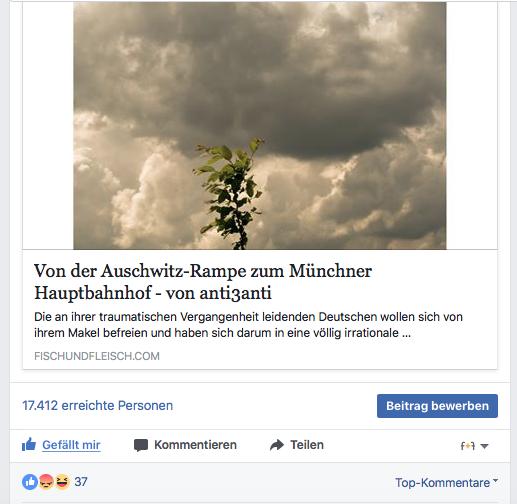This screenshot has width=517, height=504.
Task: Open the cloudy sky article preview image
Action: pyautogui.click(x=260, y=126)
